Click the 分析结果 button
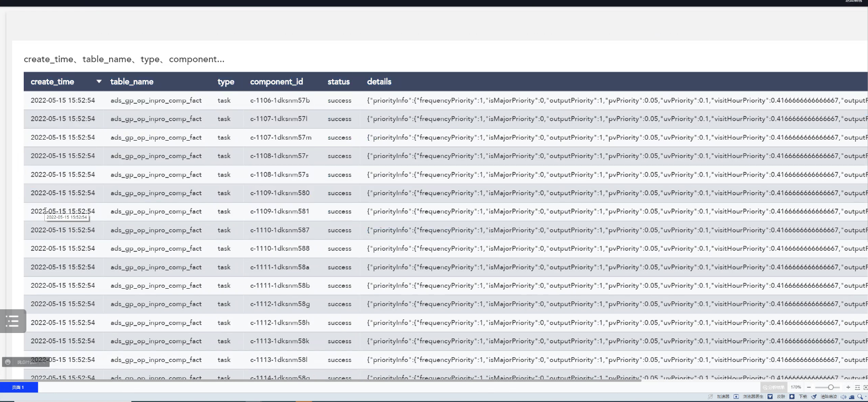Image resolution: width=868 pixels, height=402 pixels. [774, 387]
